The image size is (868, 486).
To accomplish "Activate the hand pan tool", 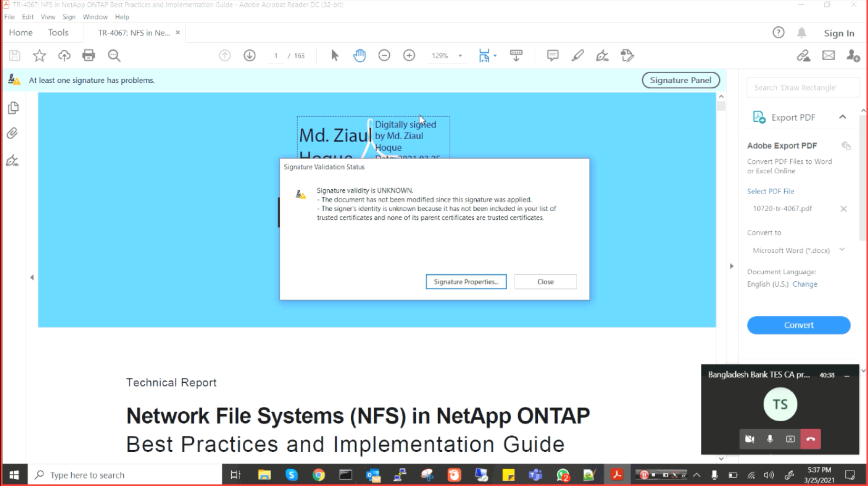I will (359, 55).
